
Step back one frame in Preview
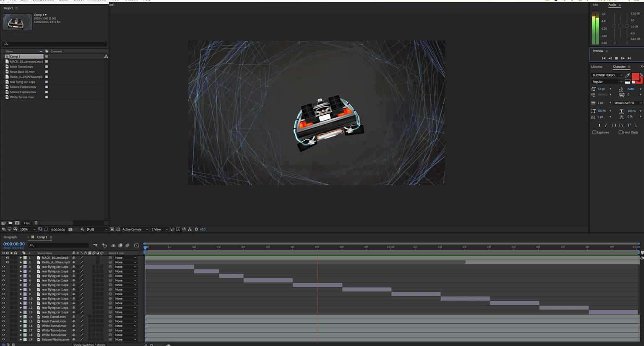tap(610, 58)
